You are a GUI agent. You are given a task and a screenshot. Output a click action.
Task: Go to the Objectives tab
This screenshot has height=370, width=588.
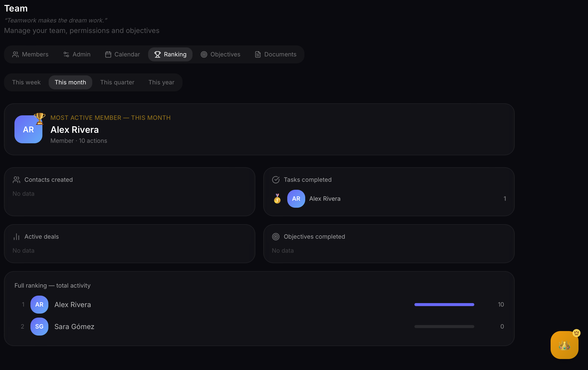tap(220, 54)
